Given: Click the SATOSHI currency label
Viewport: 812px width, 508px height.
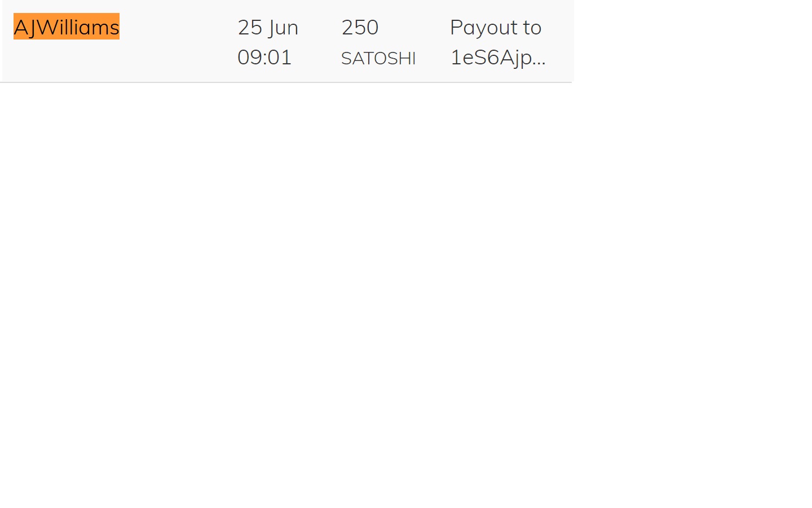Looking at the screenshot, I should (378, 58).
